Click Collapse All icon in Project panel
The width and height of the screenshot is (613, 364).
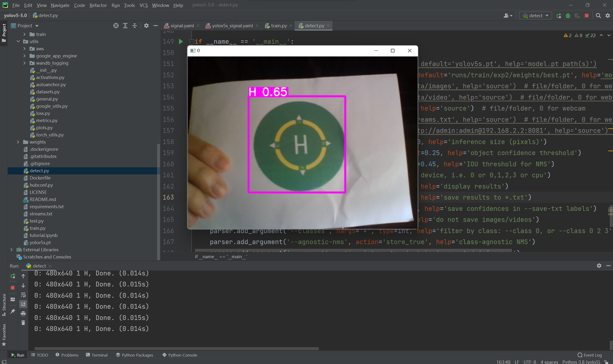pos(135,26)
